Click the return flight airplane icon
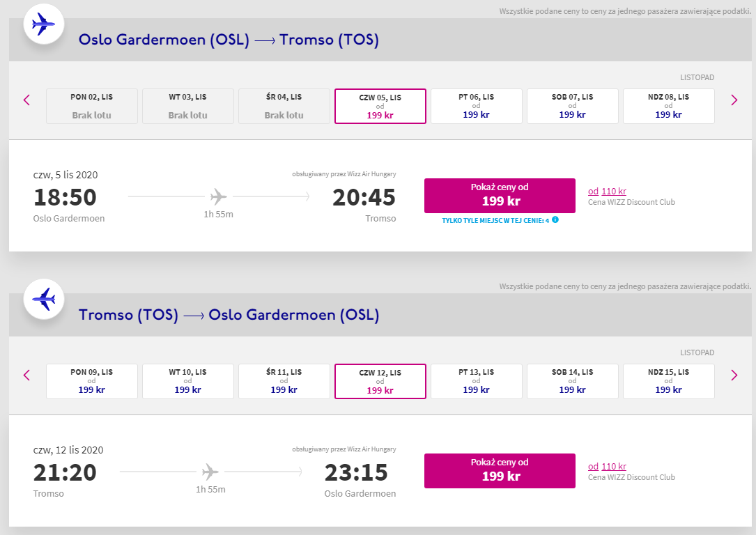The width and height of the screenshot is (756, 535). [44, 299]
